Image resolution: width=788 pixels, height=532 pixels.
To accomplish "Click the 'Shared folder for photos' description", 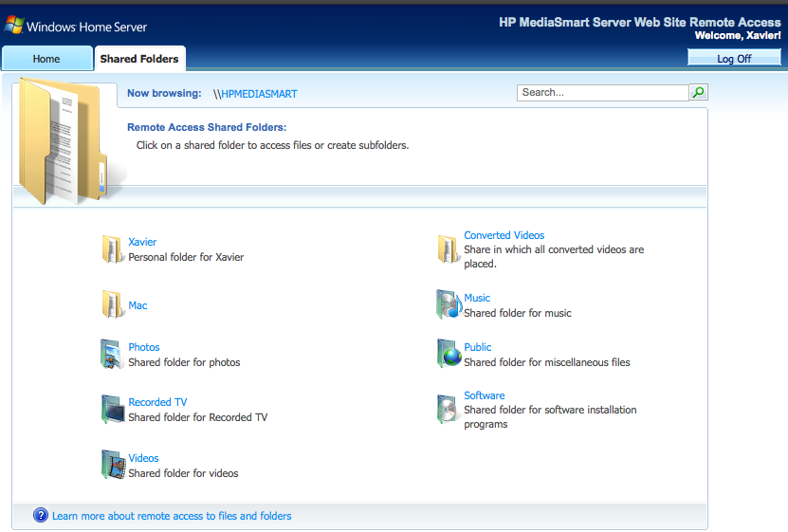I will [x=184, y=362].
